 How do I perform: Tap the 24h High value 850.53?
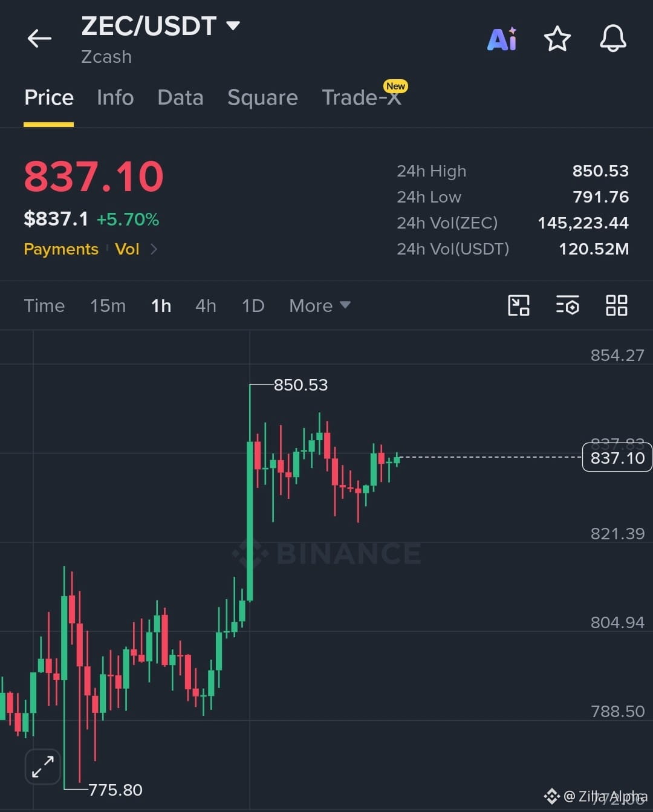[x=600, y=171]
